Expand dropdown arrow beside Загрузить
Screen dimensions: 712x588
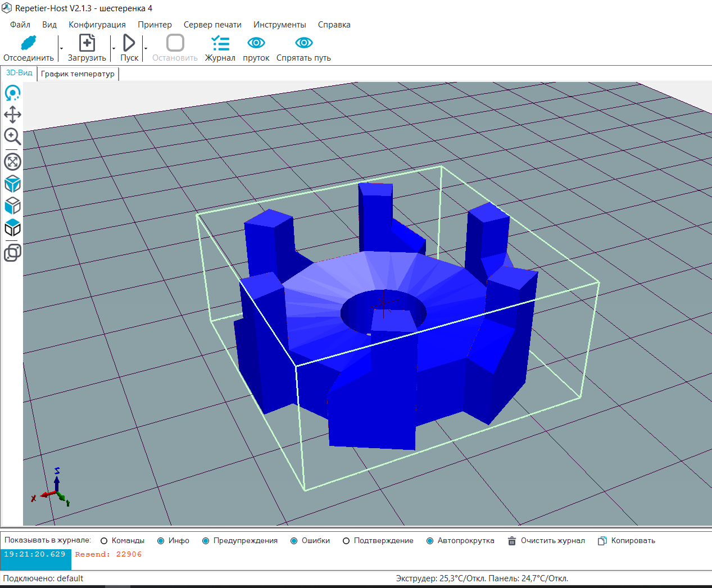(114, 48)
